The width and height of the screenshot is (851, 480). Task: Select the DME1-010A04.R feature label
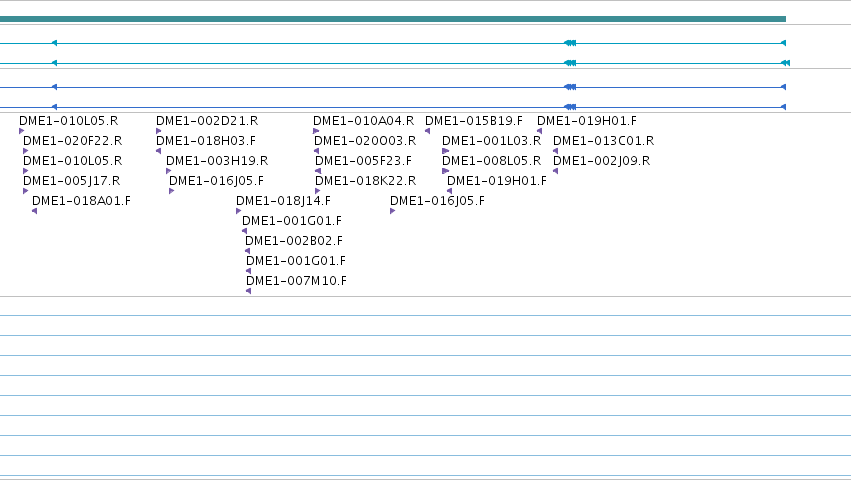364,121
